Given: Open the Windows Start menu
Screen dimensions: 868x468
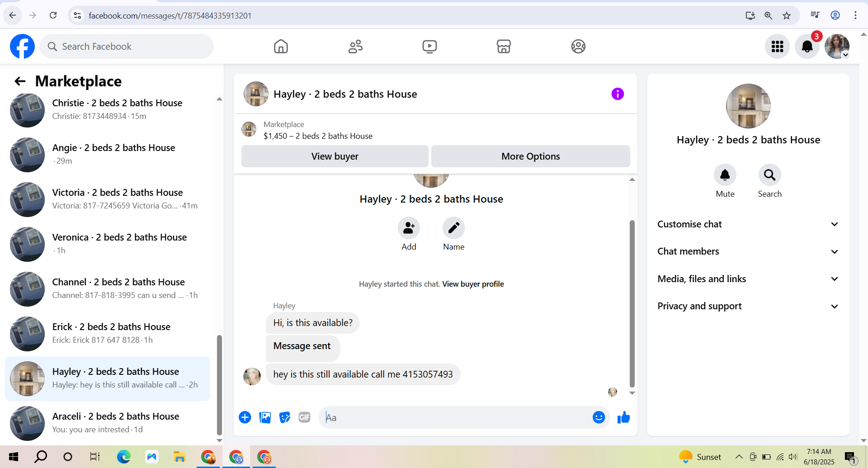Looking at the screenshot, I should pyautogui.click(x=14, y=457).
